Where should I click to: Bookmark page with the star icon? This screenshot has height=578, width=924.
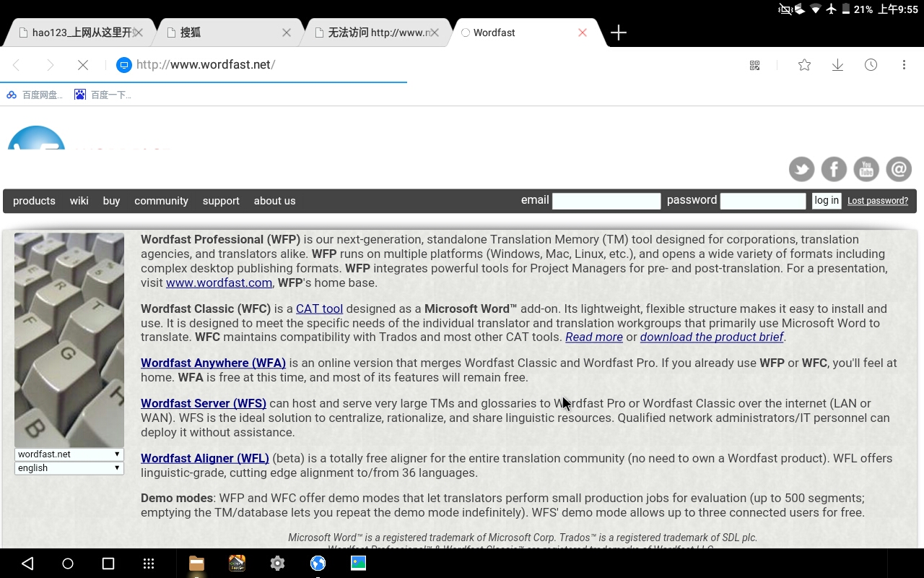pos(804,65)
